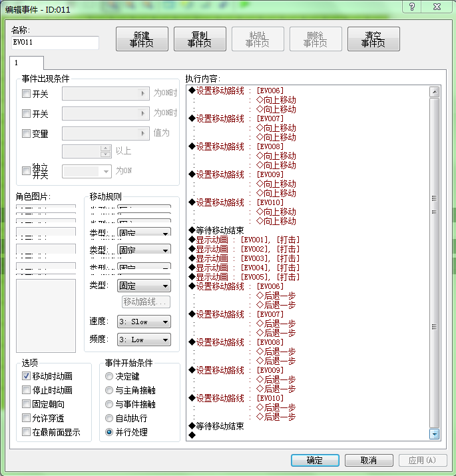This screenshot has width=456, height=476.
Task: Open the 频度 3: Low dropdown
Action: [144, 340]
